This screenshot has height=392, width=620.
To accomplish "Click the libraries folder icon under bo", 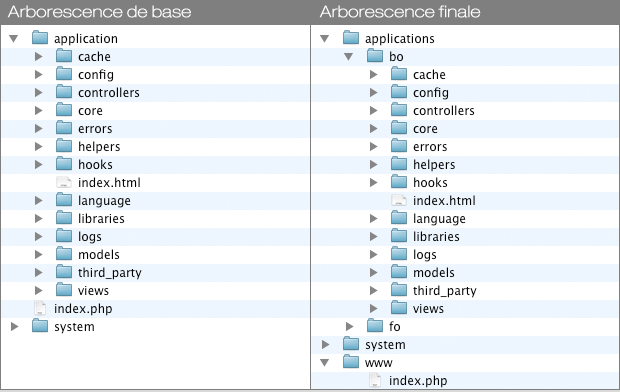I will point(399,236).
